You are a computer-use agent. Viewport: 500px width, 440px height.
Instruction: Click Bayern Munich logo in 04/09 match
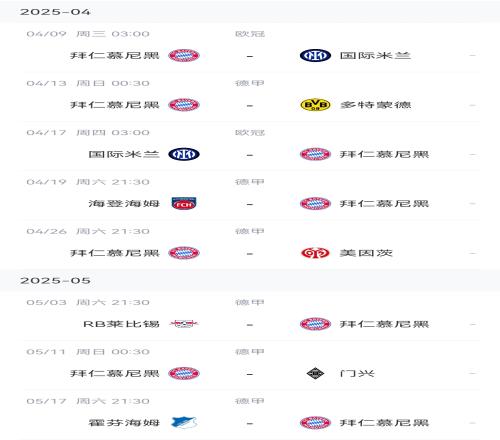tap(184, 55)
